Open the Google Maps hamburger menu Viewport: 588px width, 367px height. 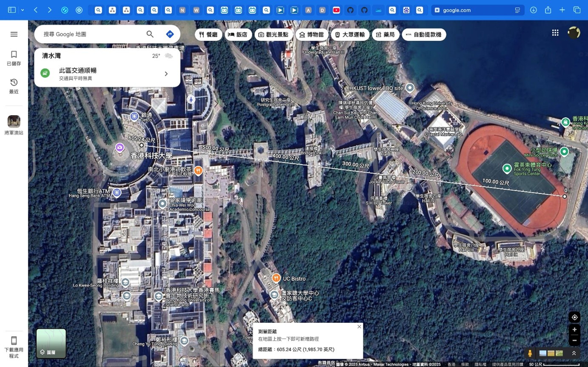14,34
